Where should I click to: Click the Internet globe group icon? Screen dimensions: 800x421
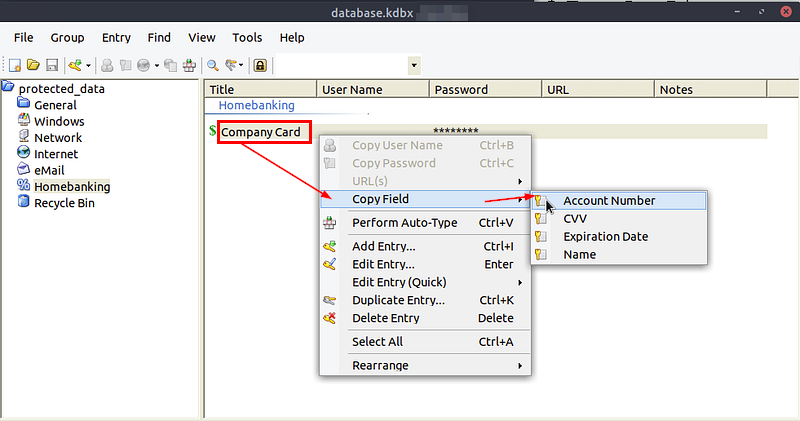[x=23, y=152]
